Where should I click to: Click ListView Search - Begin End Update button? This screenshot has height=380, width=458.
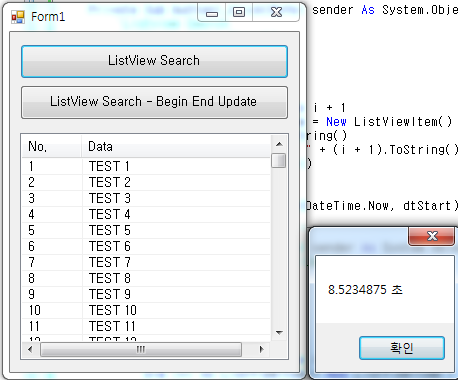click(154, 102)
